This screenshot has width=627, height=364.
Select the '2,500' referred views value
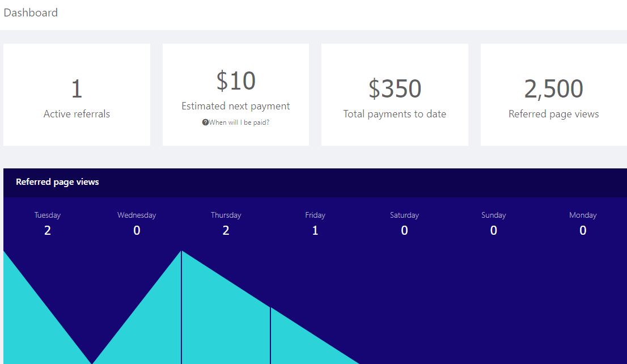(554, 88)
